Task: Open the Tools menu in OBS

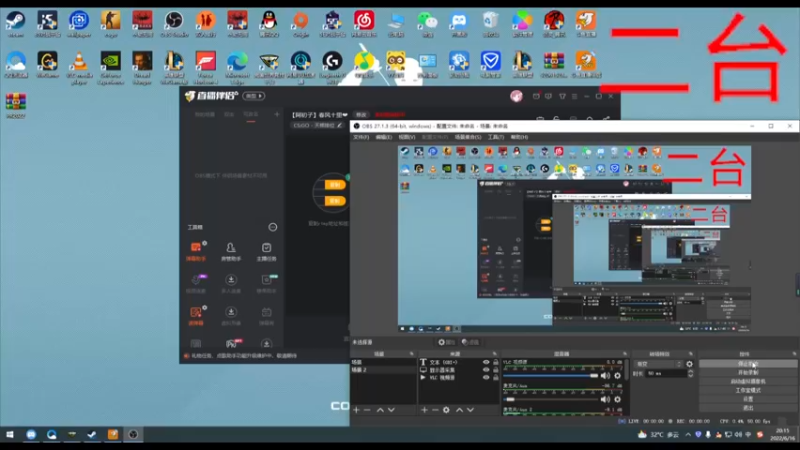Action: click(x=495, y=137)
